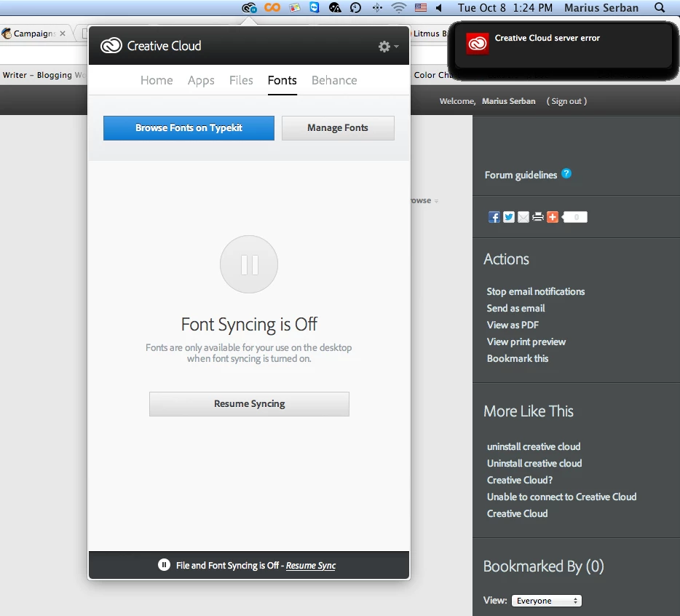Click the large paused sync circle icon
The height and width of the screenshot is (616, 680).
(249, 264)
